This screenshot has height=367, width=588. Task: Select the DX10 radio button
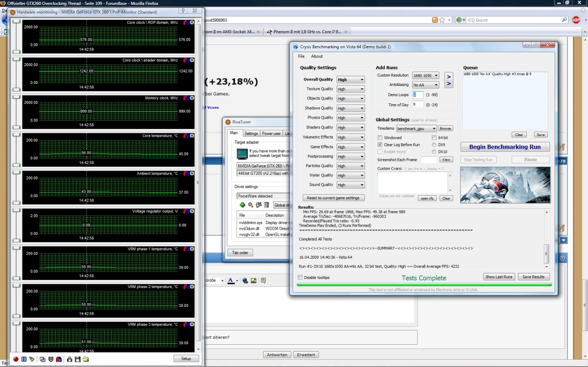coord(434,152)
